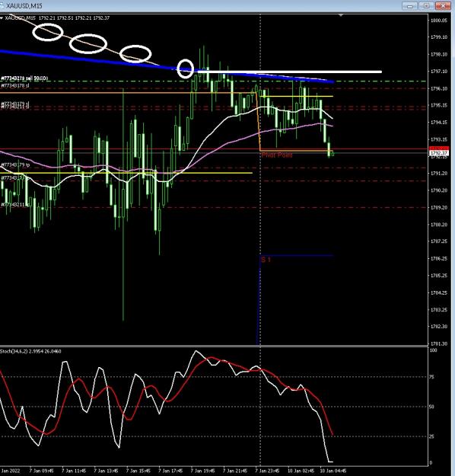Select the second white ellipse annotation
Screen dimensions: 455x476
tap(88, 43)
